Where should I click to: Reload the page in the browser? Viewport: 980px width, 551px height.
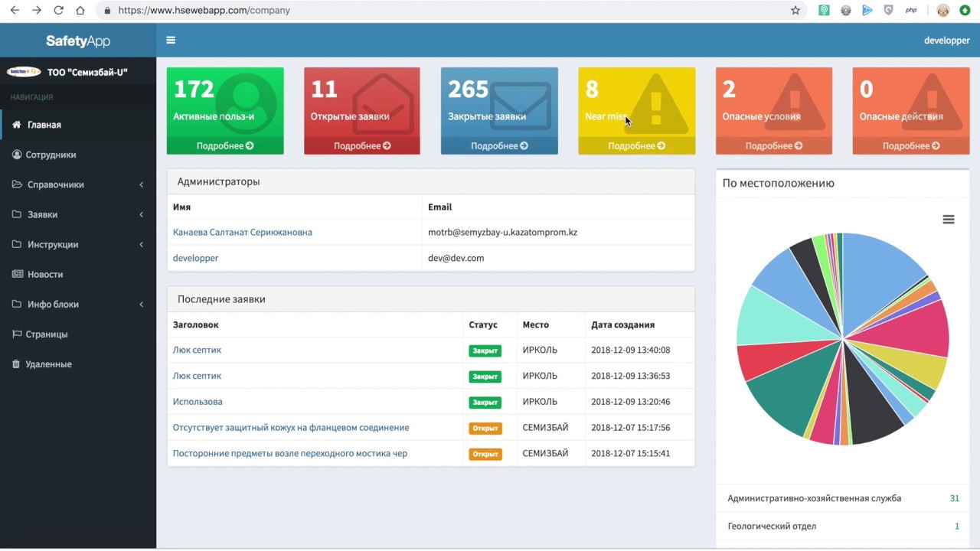tap(59, 11)
